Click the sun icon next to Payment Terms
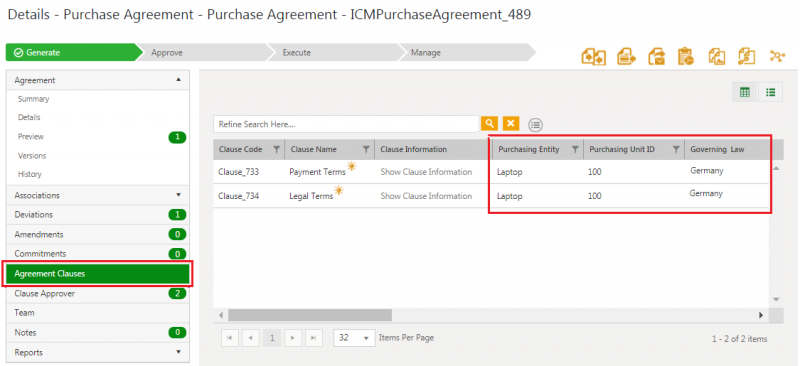 click(x=352, y=166)
